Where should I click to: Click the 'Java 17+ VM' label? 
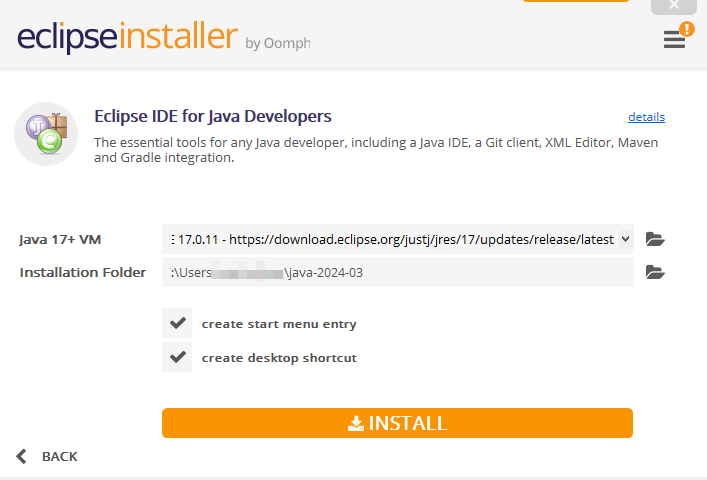click(x=60, y=239)
